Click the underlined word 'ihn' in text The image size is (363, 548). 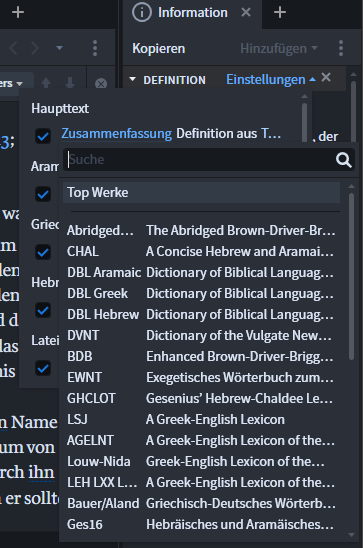[x=41, y=473]
